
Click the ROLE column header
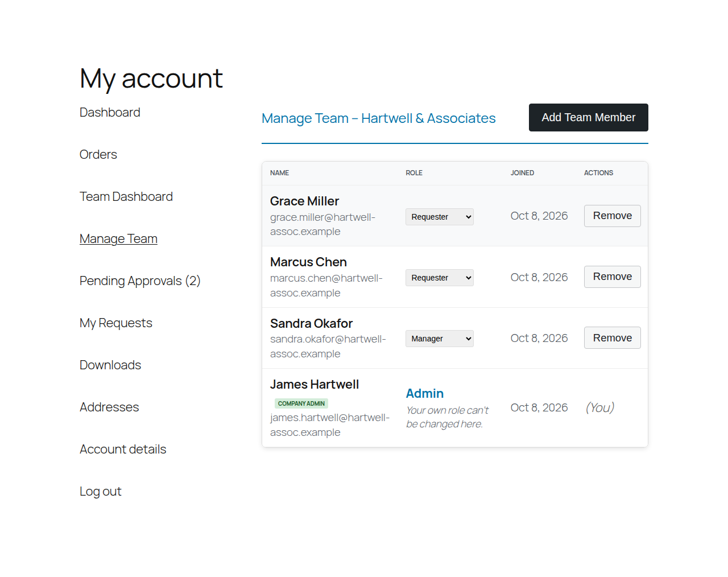pos(414,173)
